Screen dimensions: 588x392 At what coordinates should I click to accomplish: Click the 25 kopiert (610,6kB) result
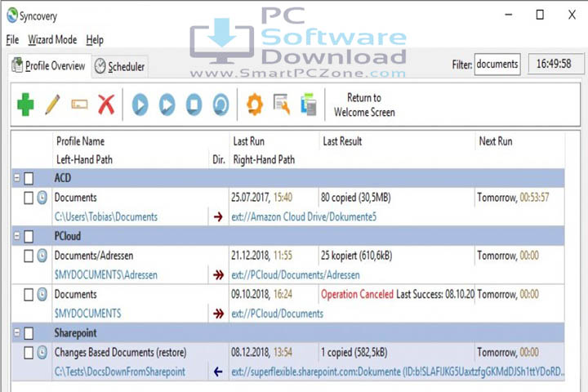coord(356,256)
